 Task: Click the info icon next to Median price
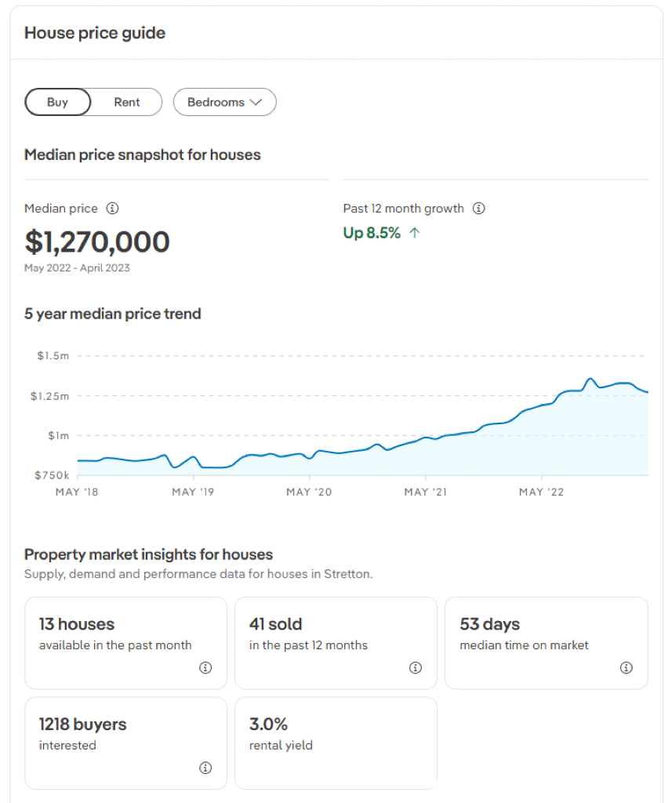click(112, 209)
